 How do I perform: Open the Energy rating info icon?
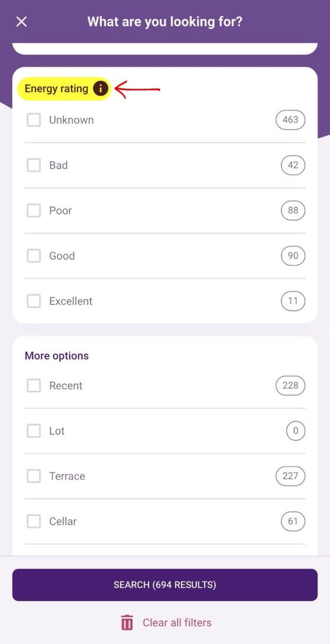pos(100,89)
